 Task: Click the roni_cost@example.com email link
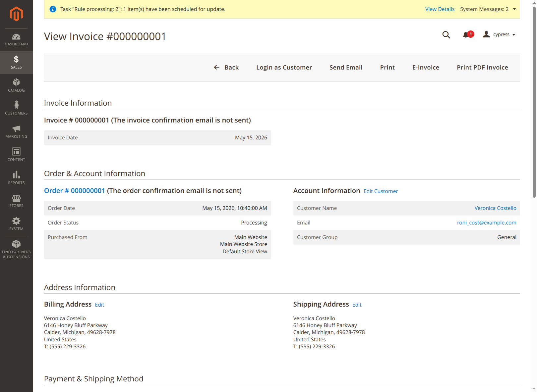(x=487, y=223)
